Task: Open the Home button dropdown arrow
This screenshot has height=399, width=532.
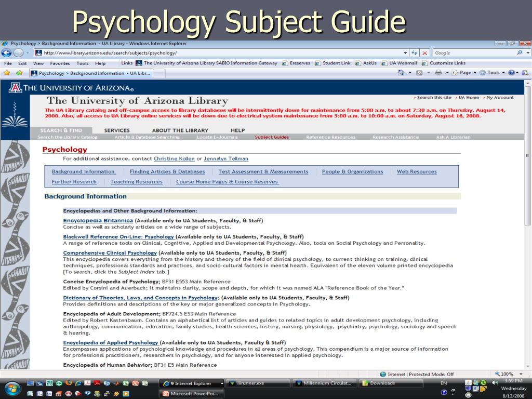Action: coord(410,73)
